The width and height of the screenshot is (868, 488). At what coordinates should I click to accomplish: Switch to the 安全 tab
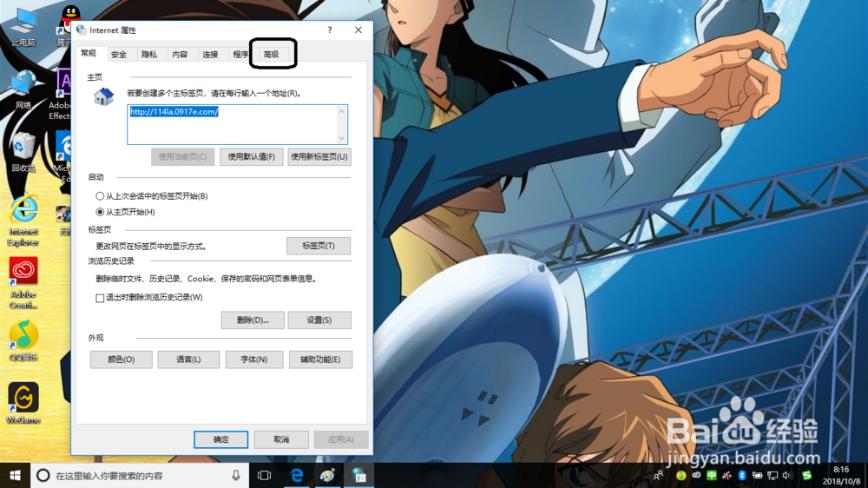point(118,55)
